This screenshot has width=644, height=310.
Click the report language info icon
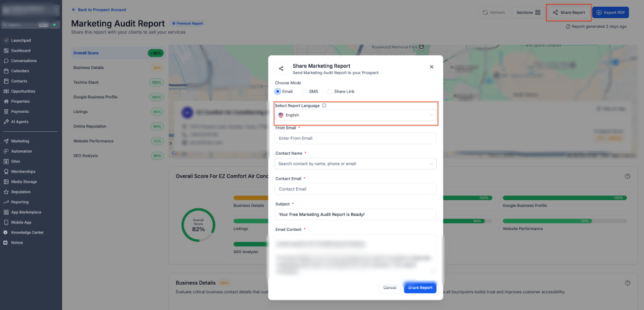324,106
